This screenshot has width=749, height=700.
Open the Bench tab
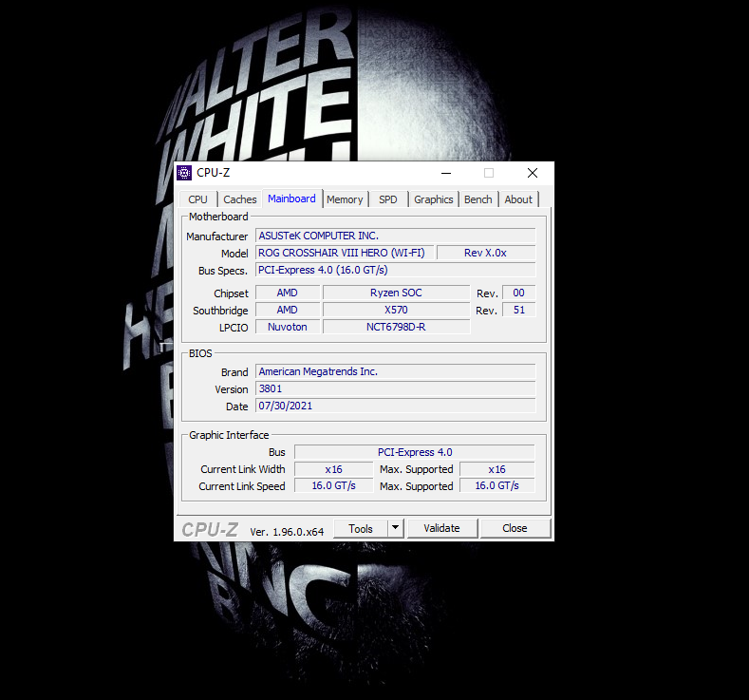pyautogui.click(x=478, y=199)
